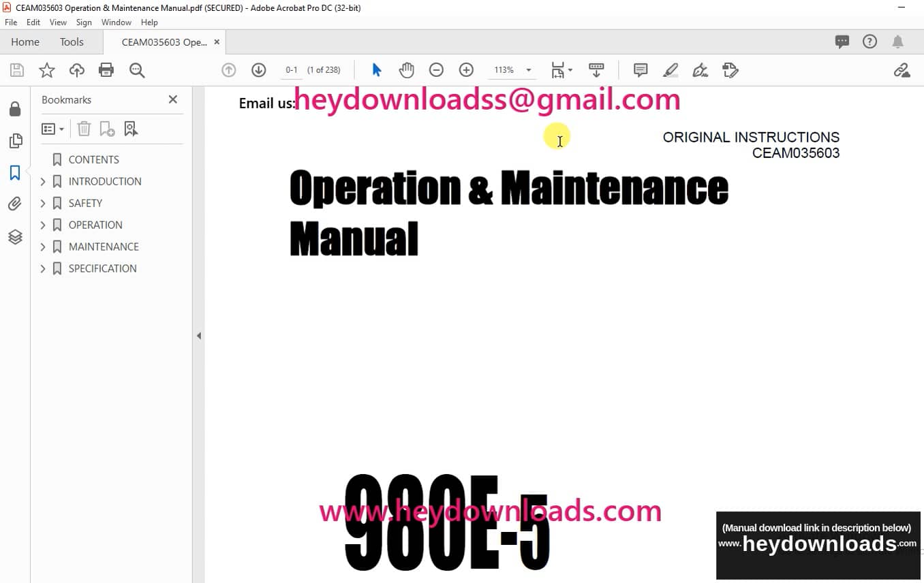
Task: Close the CEAM035603 document tab
Action: coord(217,42)
